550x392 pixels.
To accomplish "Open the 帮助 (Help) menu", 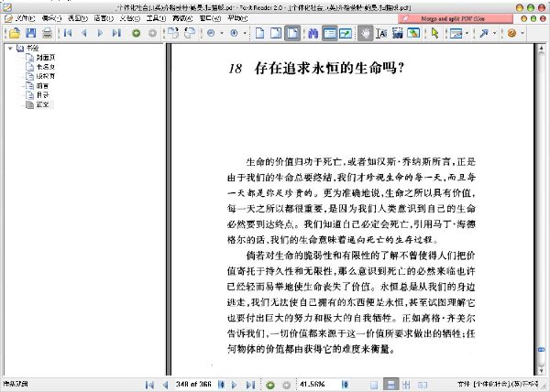I will [237, 18].
